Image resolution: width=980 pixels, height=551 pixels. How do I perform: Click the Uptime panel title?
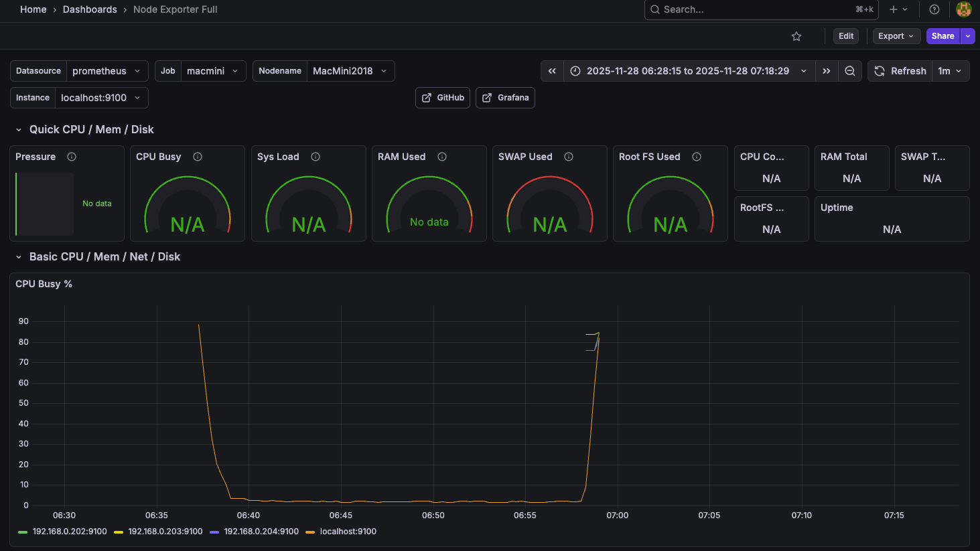(x=837, y=208)
